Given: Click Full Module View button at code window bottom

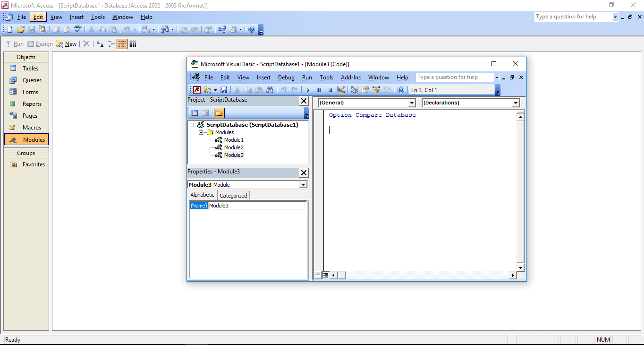Looking at the screenshot, I should coord(325,275).
